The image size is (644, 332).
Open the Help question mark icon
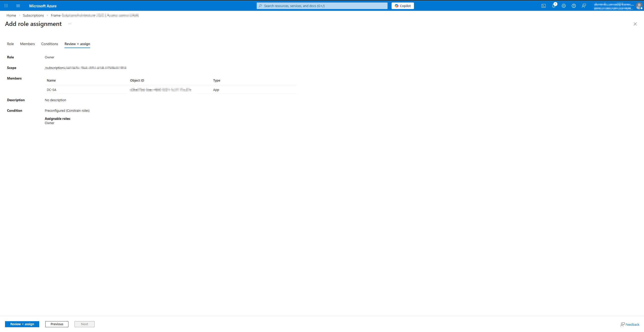click(574, 6)
